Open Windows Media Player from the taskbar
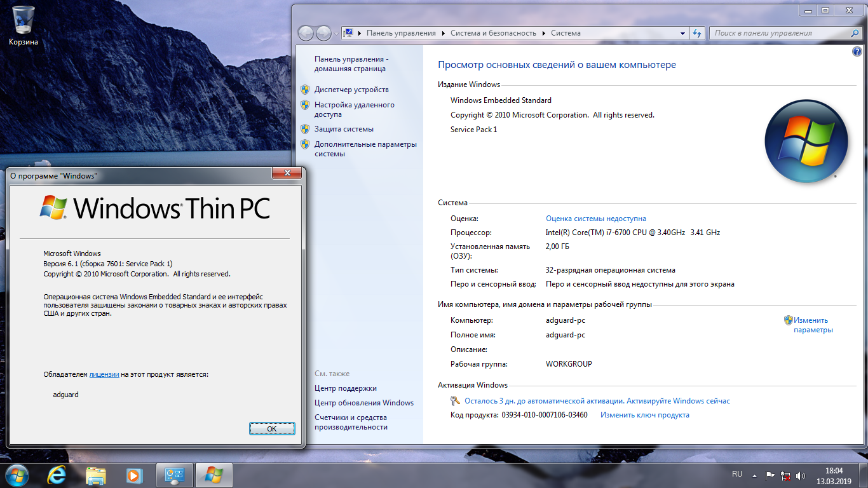Image resolution: width=868 pixels, height=488 pixels. coord(133,475)
